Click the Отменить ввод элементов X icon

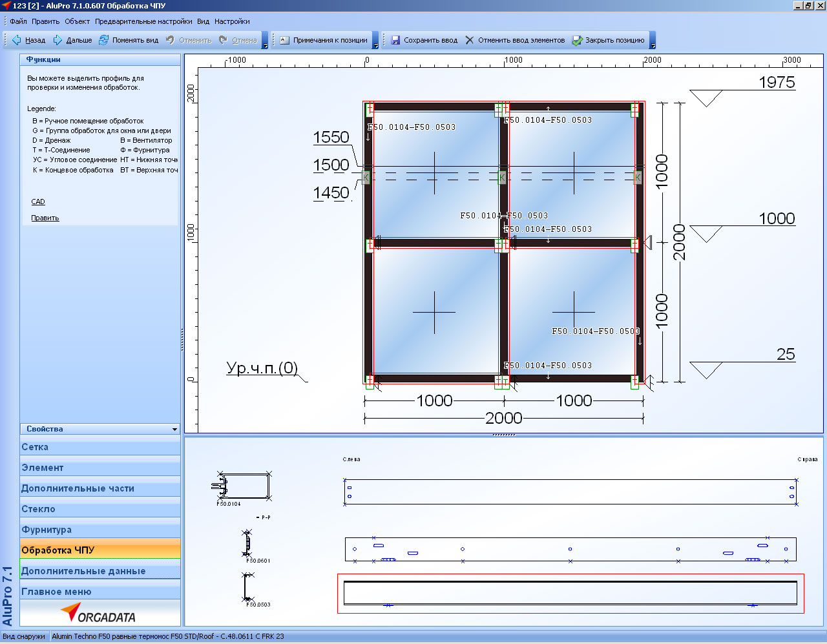(470, 40)
